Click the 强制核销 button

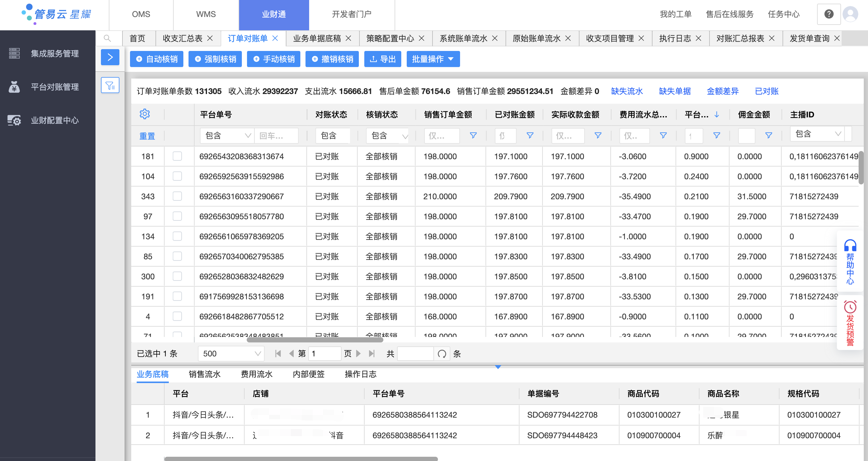click(x=215, y=59)
